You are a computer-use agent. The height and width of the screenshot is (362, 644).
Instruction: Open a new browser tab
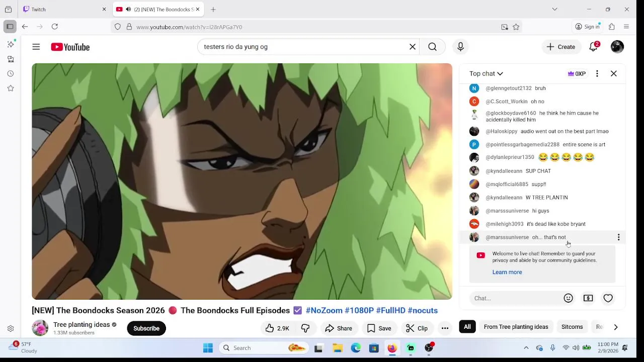click(213, 9)
